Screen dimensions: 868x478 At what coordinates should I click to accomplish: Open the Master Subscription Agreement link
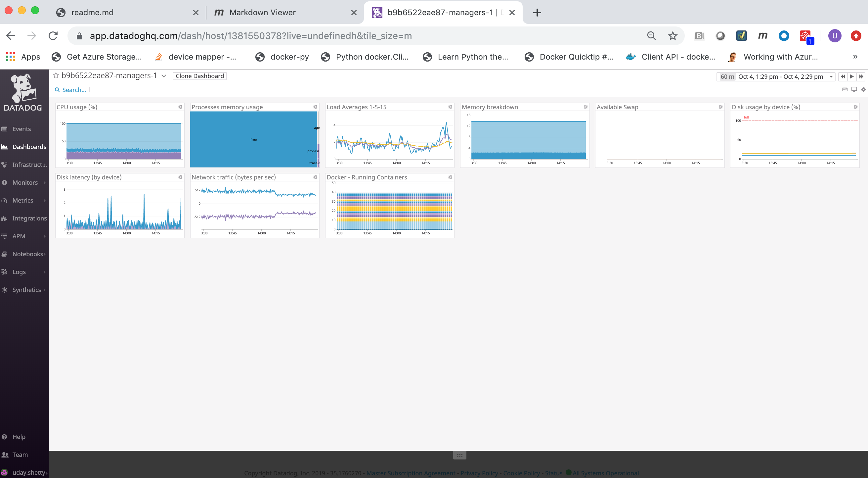[411, 473]
